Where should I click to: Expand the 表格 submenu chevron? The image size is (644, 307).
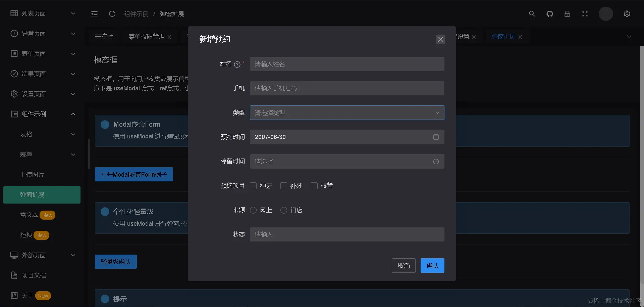tap(73, 134)
